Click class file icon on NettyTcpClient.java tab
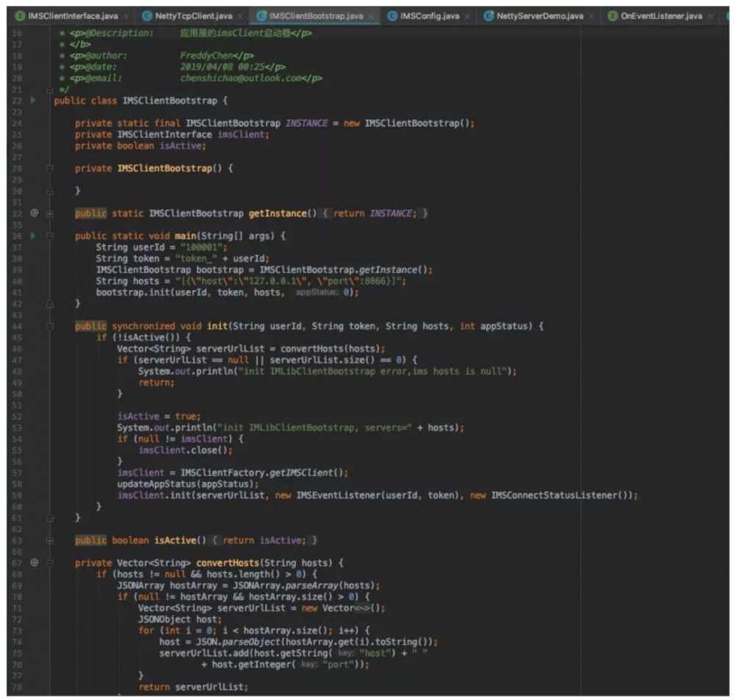This screenshot has width=735, height=700. (x=147, y=16)
